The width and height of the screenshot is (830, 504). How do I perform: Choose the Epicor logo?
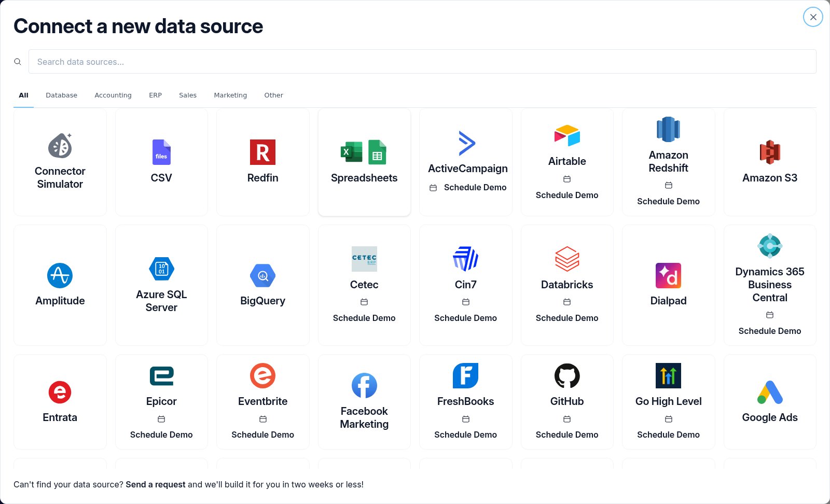pos(161,376)
